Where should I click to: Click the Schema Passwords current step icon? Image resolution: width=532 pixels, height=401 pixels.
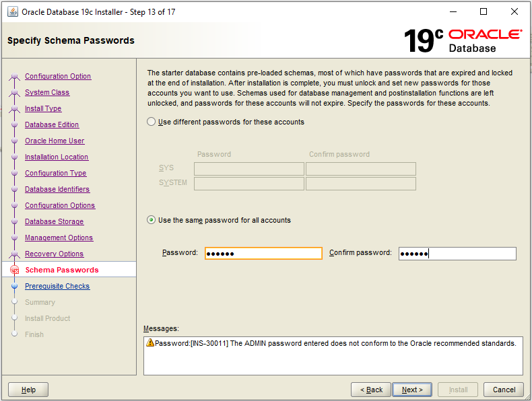15,270
